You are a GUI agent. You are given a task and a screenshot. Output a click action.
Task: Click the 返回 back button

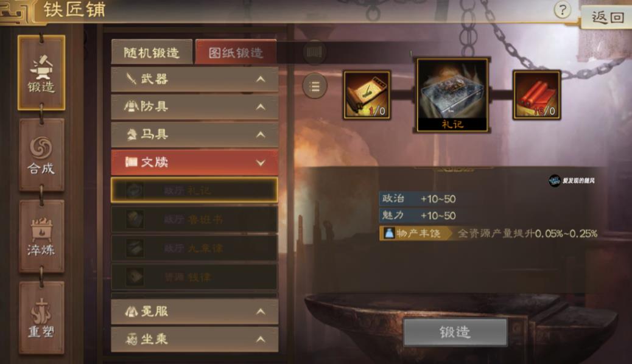pos(607,17)
